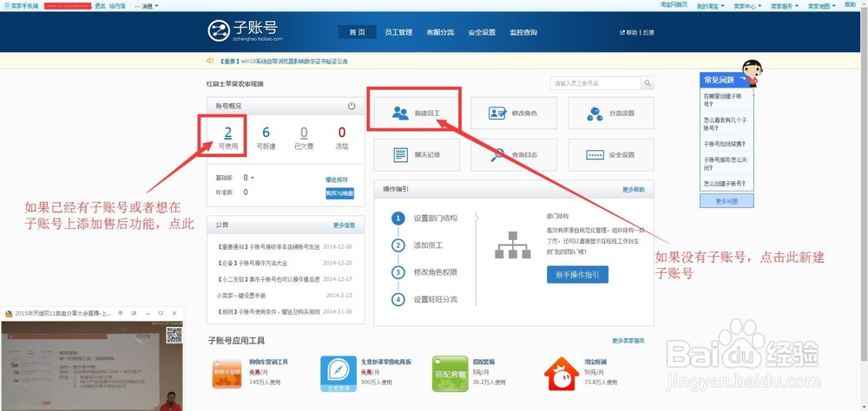Open the 淘宝旺铺 red house icon

(562, 374)
